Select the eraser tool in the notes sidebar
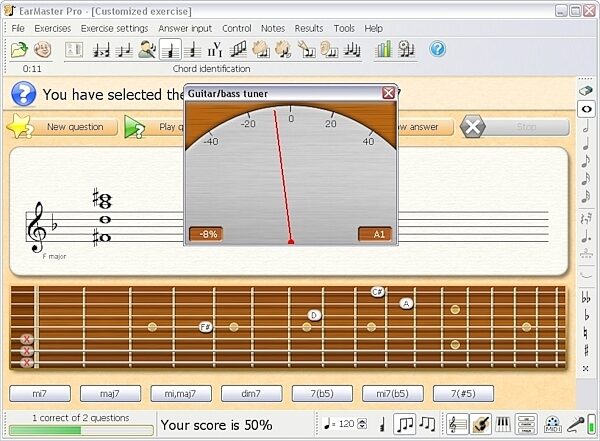The image size is (600, 441). [586, 91]
